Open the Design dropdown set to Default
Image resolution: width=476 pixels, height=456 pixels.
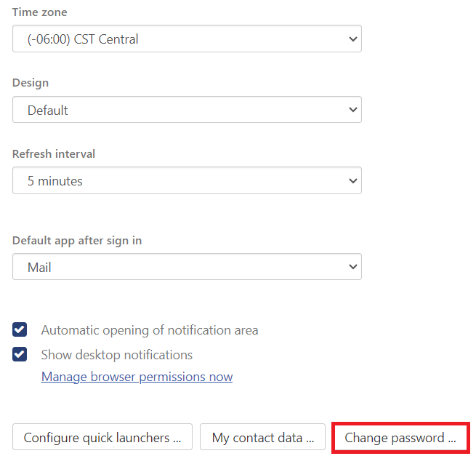(x=187, y=110)
